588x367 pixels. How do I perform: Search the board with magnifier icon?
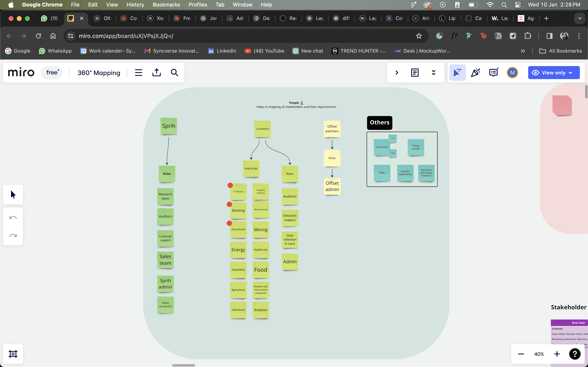(x=174, y=73)
